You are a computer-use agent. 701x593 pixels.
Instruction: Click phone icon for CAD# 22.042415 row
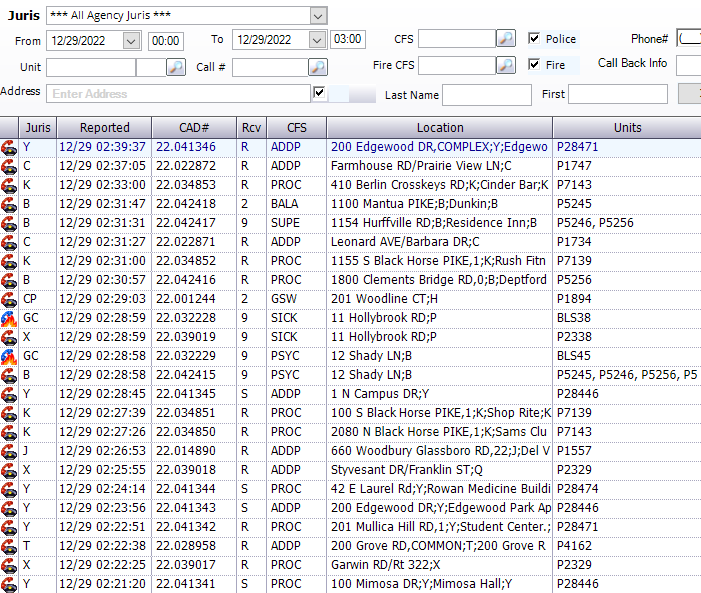tap(9, 376)
